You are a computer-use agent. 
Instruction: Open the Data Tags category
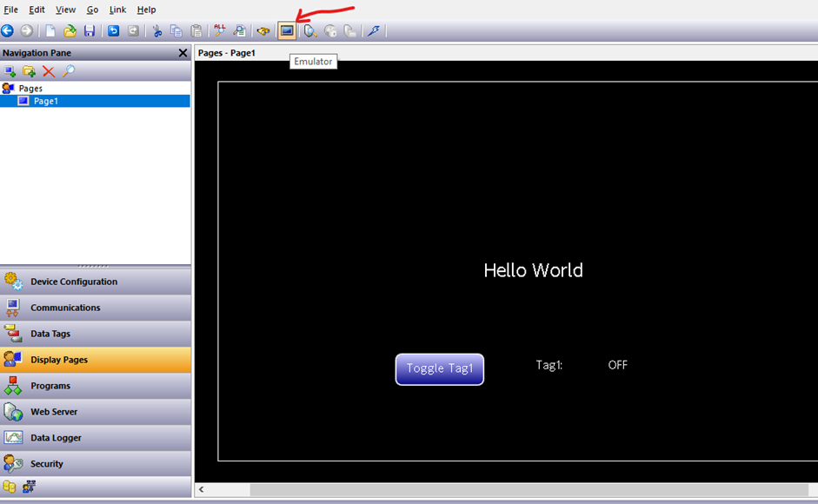(x=96, y=334)
